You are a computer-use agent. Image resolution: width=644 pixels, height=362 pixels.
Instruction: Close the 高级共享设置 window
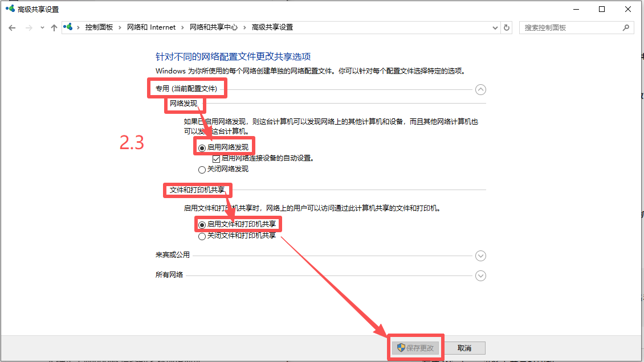628,9
